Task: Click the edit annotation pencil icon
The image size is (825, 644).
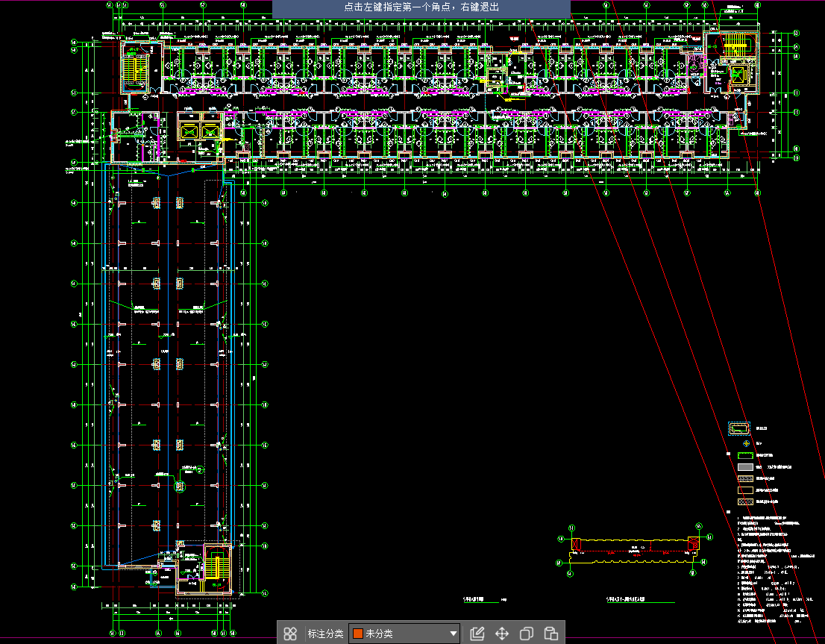Action: point(477,634)
